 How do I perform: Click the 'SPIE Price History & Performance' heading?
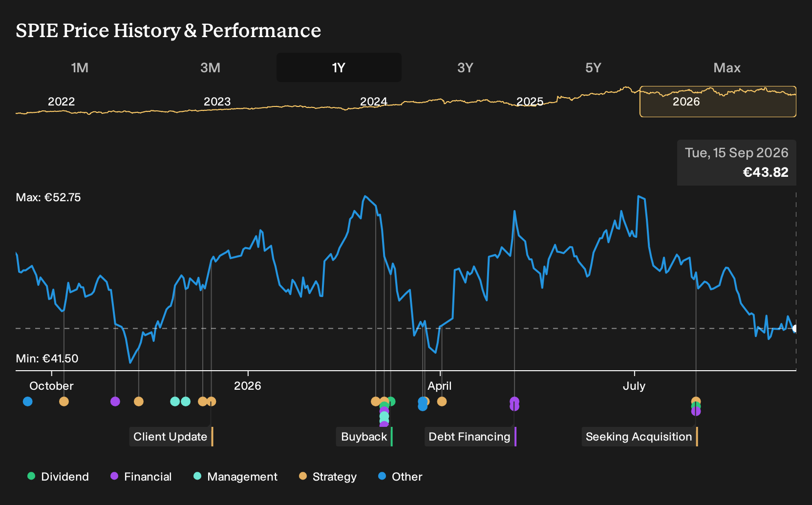coord(169,30)
